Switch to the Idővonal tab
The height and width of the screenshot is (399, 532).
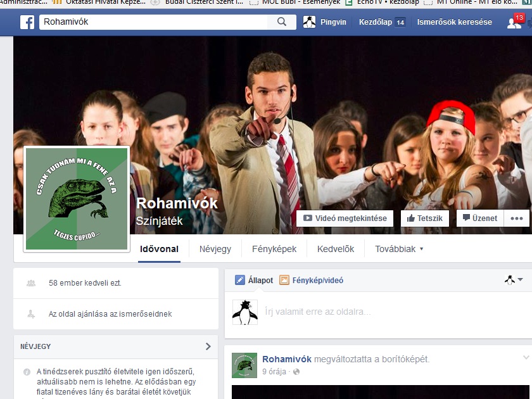pos(159,249)
